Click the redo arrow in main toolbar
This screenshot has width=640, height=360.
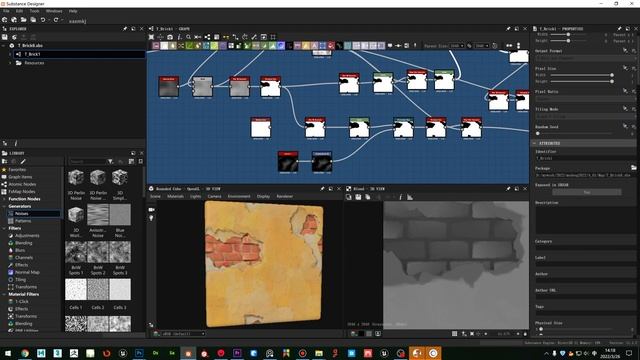click(56, 20)
